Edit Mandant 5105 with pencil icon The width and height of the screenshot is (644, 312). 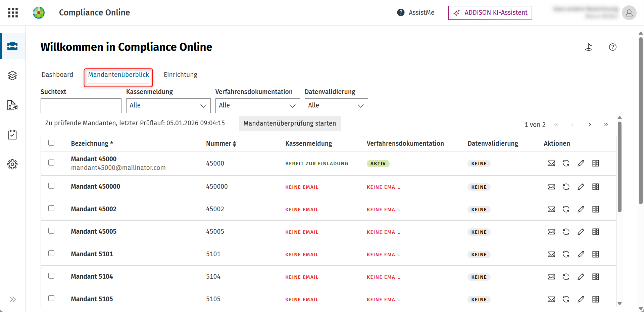[x=581, y=299]
